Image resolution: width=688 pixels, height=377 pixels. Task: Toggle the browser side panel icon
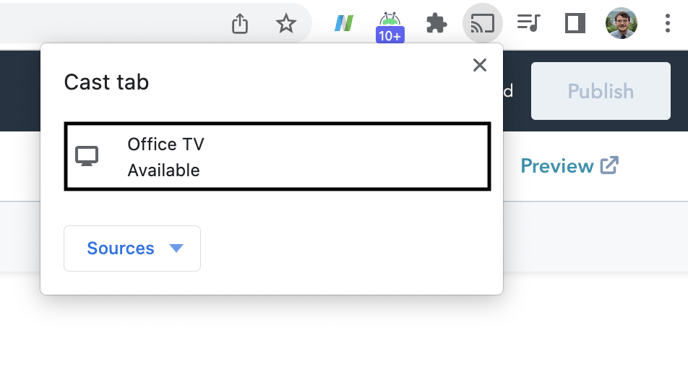tap(575, 23)
